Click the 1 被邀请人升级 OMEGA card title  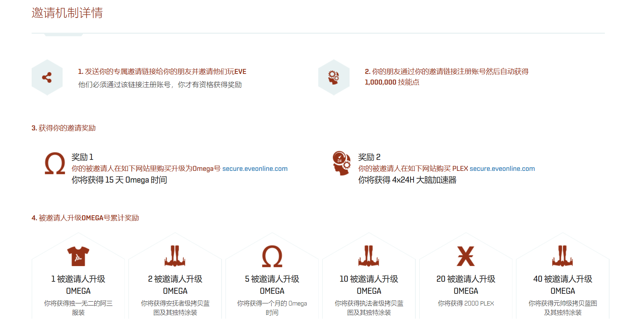tap(78, 285)
